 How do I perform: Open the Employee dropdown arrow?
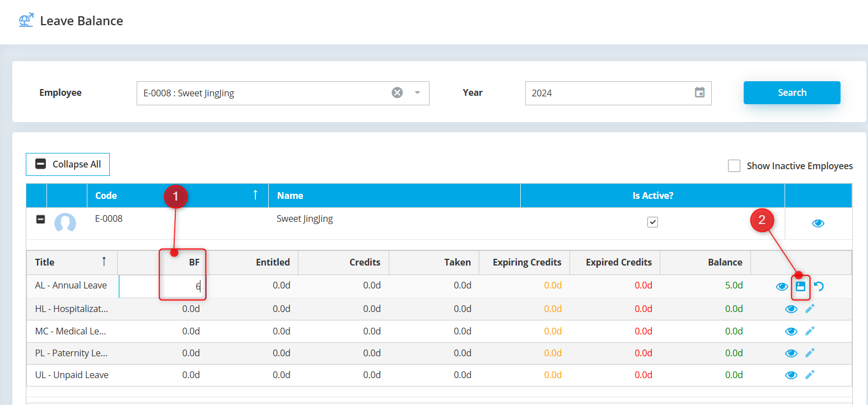(417, 93)
